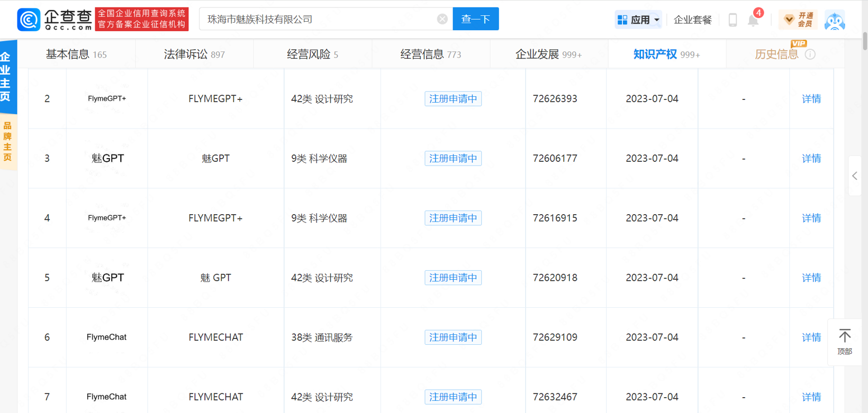Open the 应用 dropdown menu
Image resolution: width=868 pixels, height=413 pixels.
(638, 20)
